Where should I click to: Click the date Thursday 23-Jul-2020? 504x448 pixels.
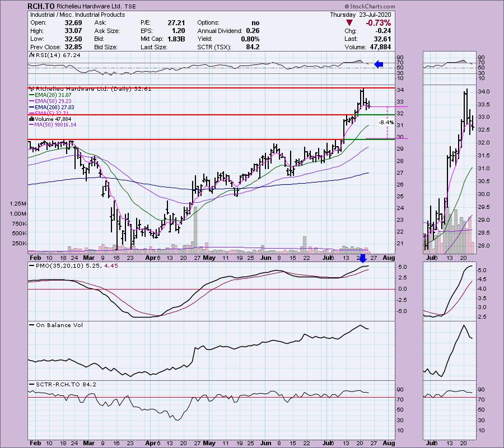pos(361,15)
